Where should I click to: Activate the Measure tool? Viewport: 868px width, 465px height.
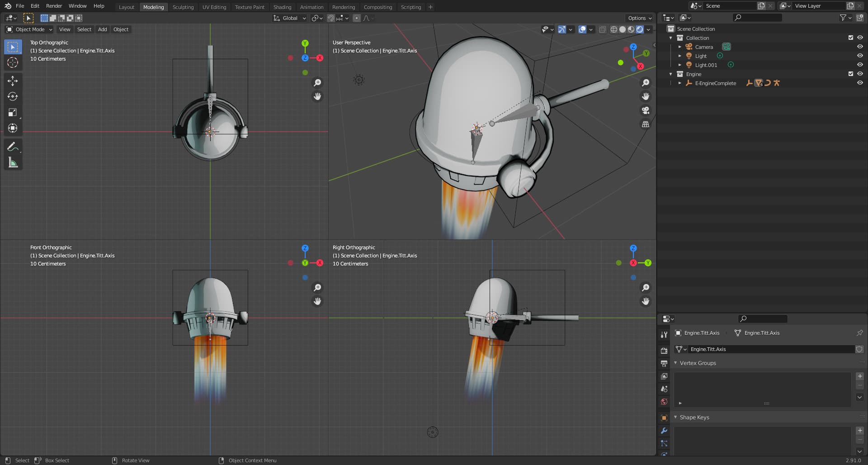tap(13, 162)
